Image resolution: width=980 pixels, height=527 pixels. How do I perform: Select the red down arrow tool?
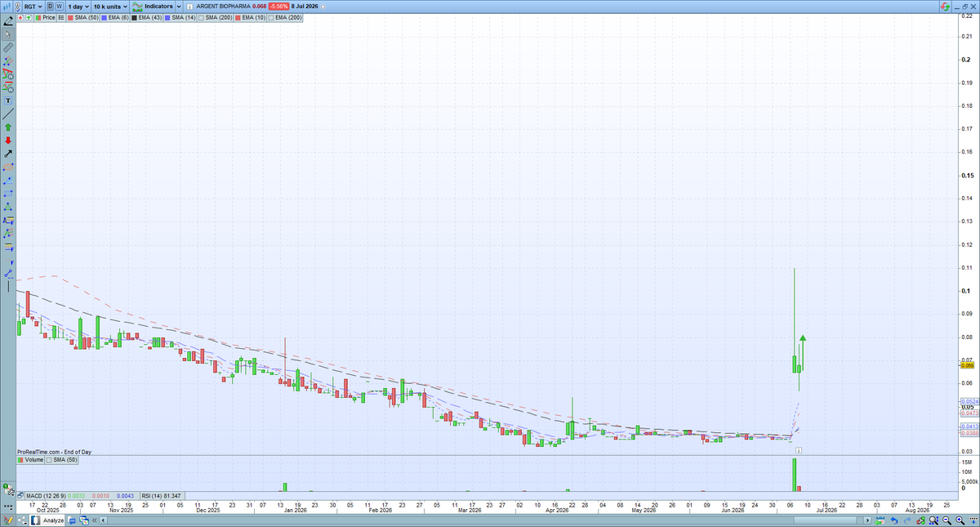[x=8, y=141]
